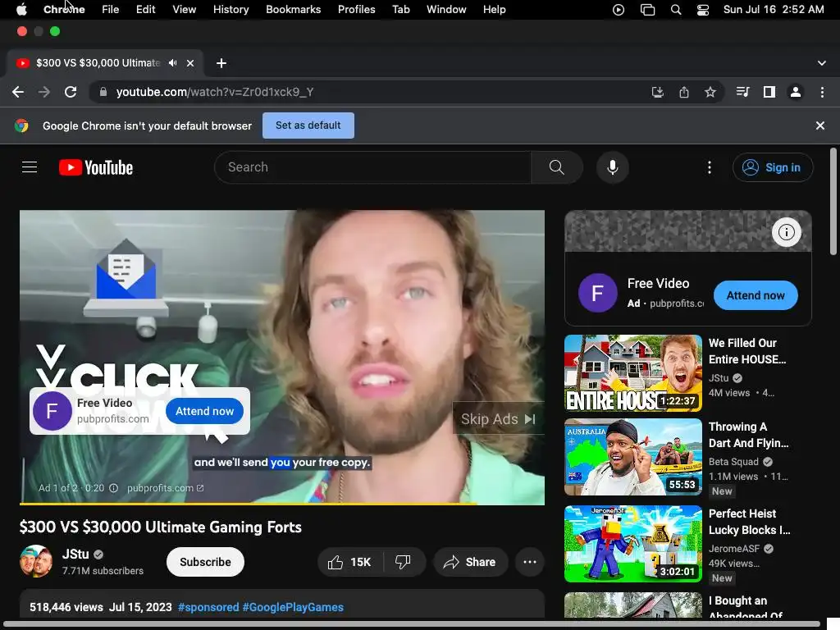Expand the tab search chevron

pos(822,63)
